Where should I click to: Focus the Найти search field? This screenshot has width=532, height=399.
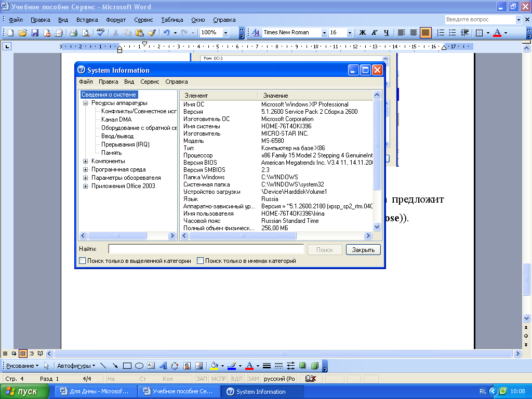coord(206,249)
